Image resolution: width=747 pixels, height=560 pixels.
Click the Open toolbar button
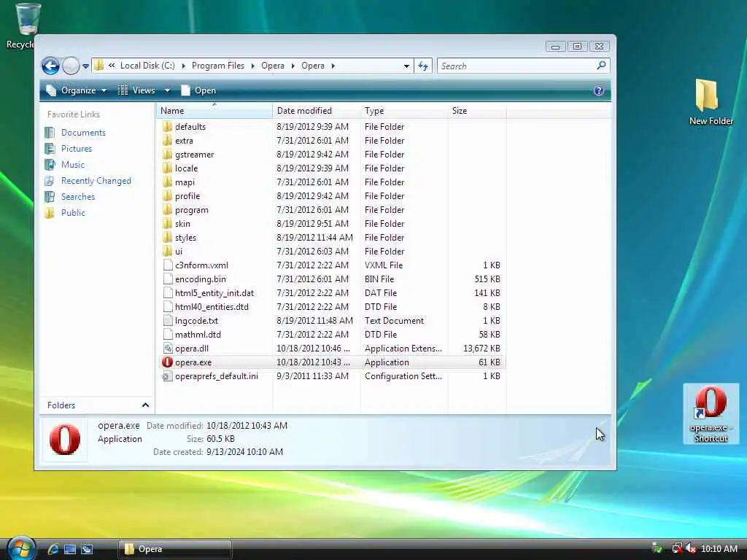[198, 90]
